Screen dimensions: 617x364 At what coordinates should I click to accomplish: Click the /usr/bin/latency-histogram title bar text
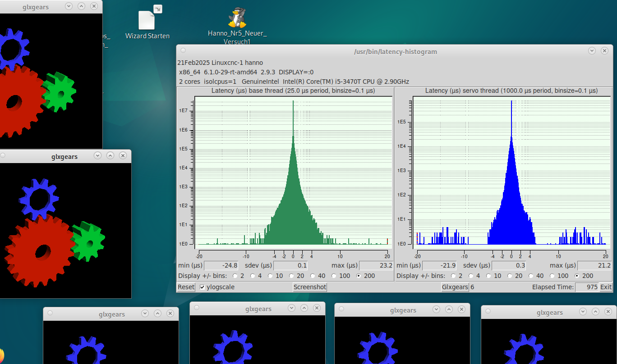[396, 52]
